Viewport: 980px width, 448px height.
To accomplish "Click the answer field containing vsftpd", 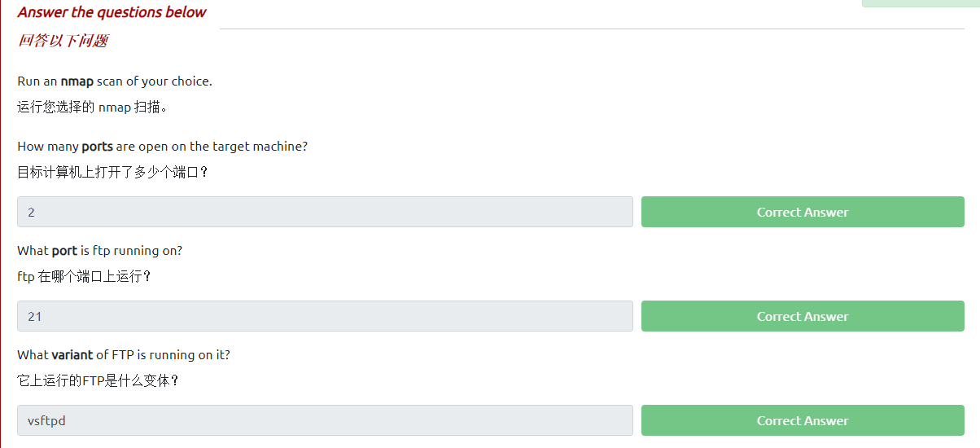I will tap(325, 420).
